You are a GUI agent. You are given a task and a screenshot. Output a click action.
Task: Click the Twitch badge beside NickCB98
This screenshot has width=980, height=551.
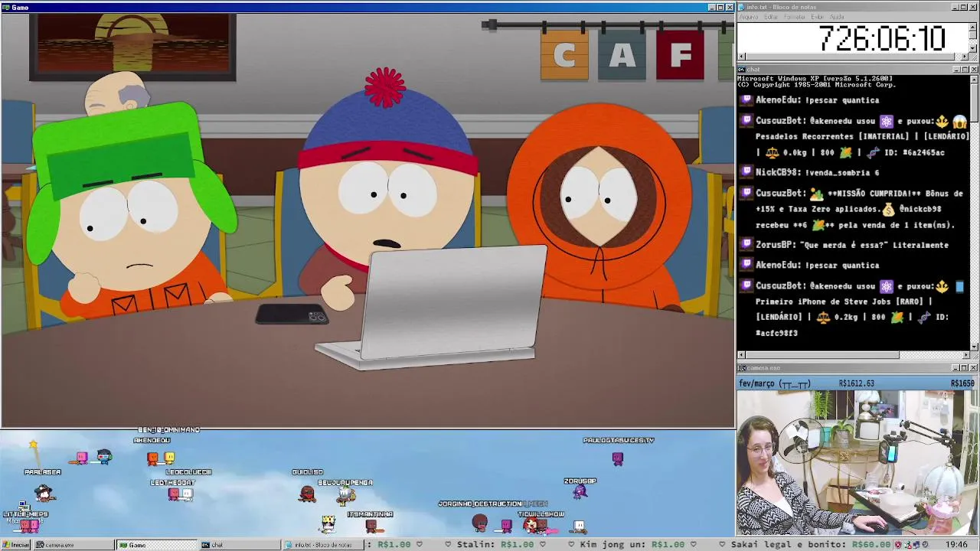tap(746, 173)
